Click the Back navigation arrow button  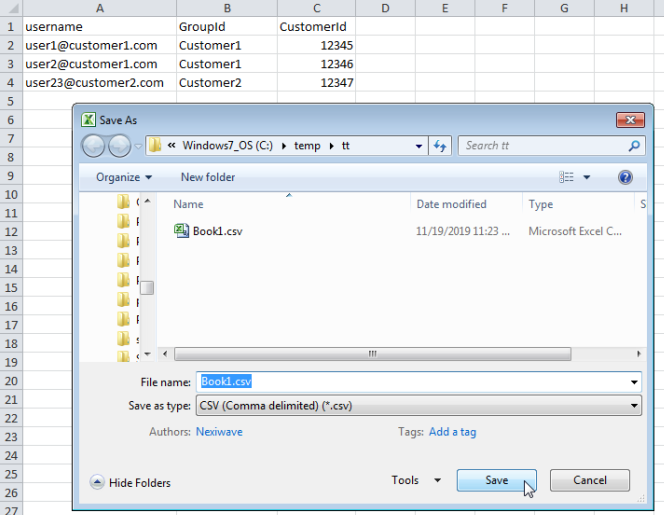coord(93,146)
